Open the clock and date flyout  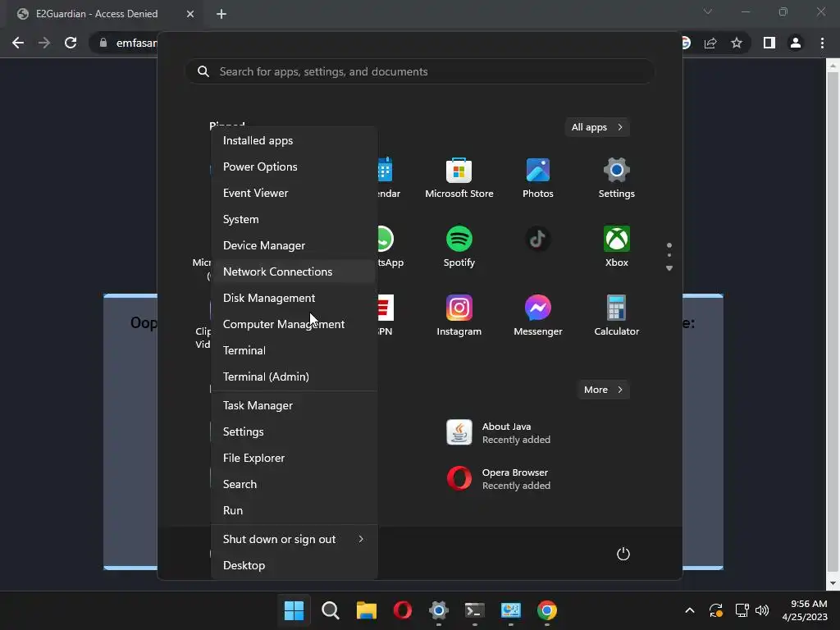click(x=806, y=610)
